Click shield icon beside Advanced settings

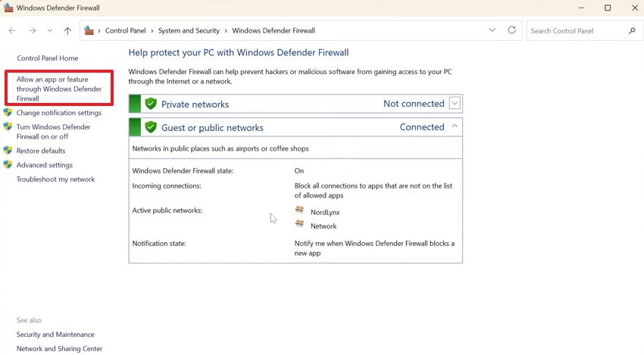(8, 164)
